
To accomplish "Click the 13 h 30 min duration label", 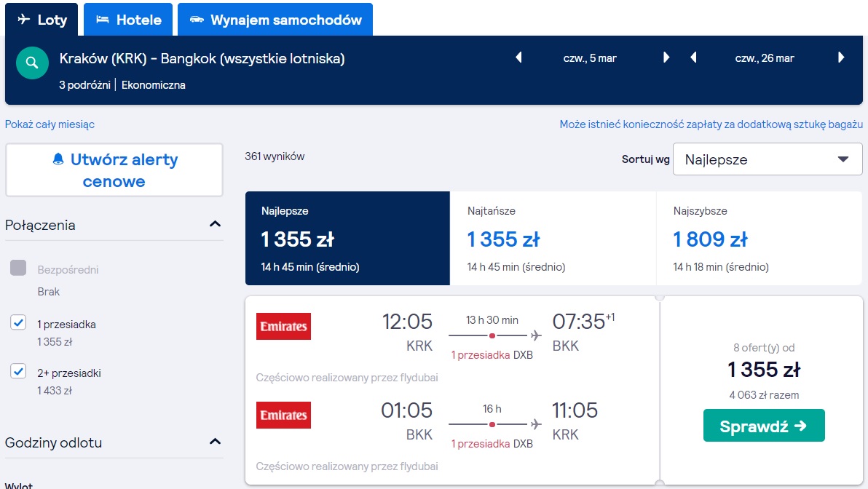I will (492, 320).
